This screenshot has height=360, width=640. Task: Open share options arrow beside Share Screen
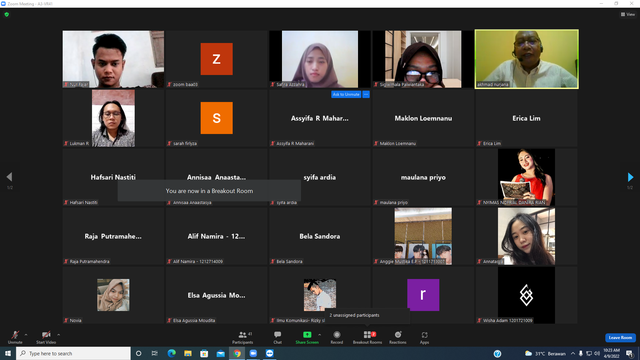click(x=320, y=335)
